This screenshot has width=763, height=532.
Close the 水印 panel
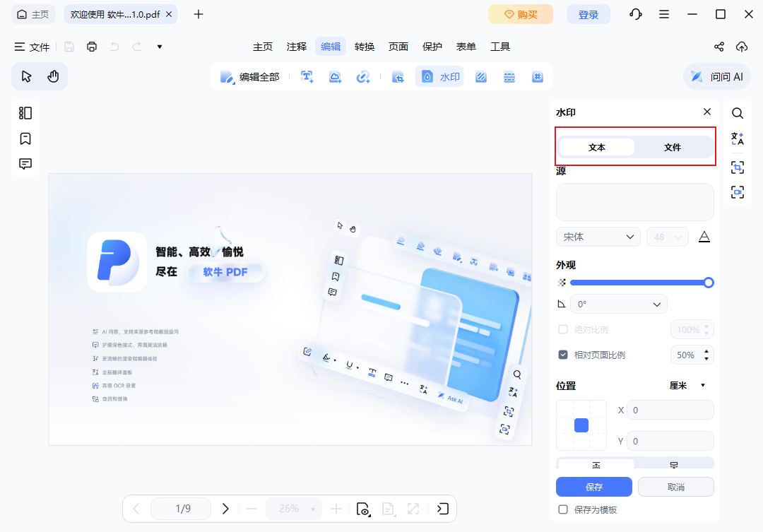[707, 112]
